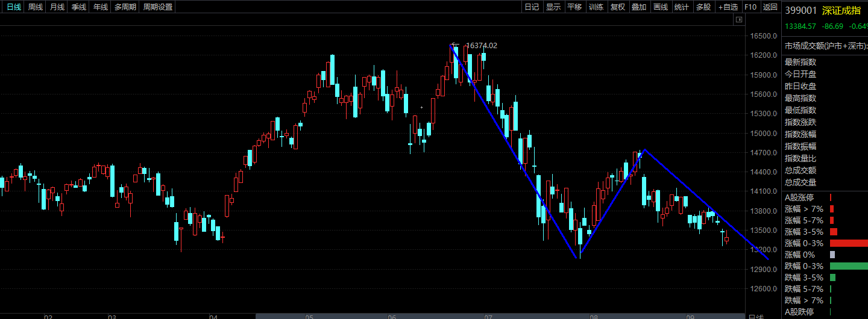Click the chart's horizontal time scrollbar
The image size is (868, 319).
(500, 316)
